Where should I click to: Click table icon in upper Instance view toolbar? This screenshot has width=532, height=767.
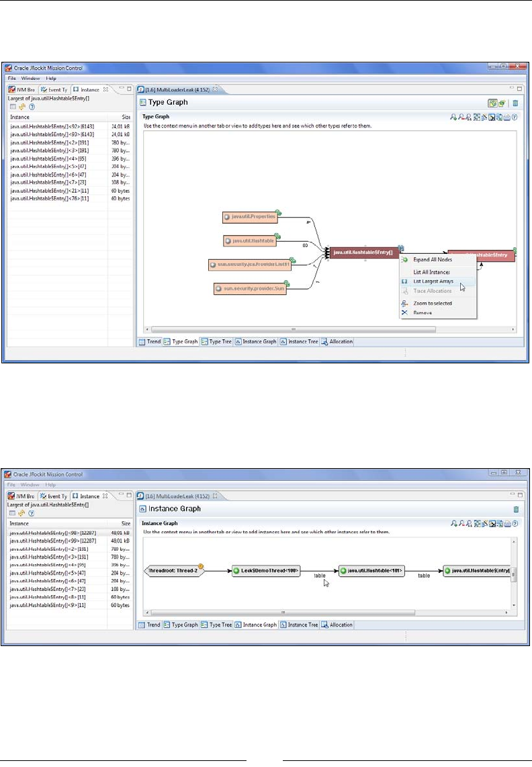click(x=13, y=107)
